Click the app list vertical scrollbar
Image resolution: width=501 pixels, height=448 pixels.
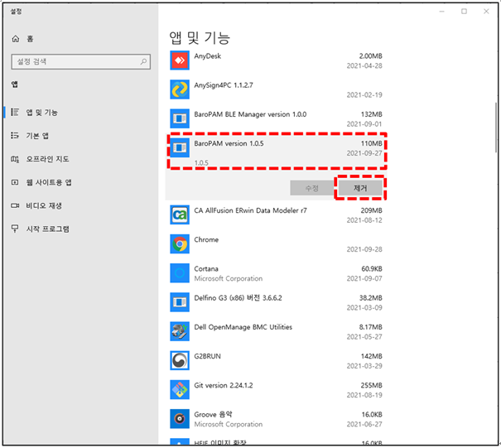tap(496, 128)
